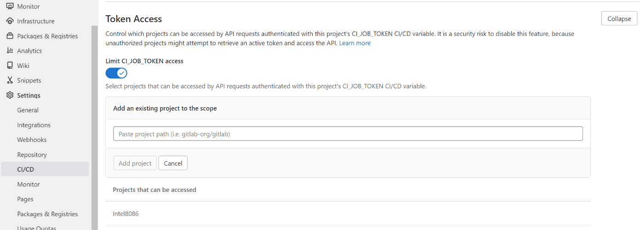Click the sidebar vertical scrollbar
644x230 pixels.
(x=95, y=115)
